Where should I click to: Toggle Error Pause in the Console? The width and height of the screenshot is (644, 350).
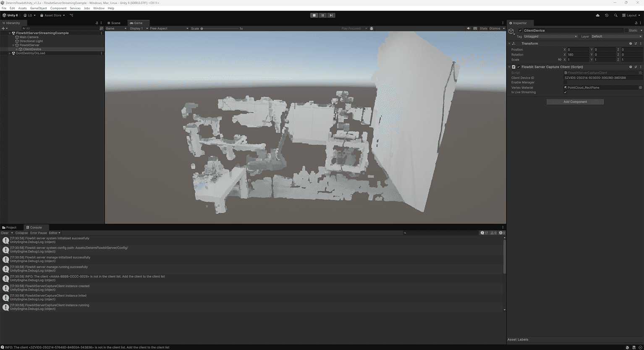[x=39, y=233]
